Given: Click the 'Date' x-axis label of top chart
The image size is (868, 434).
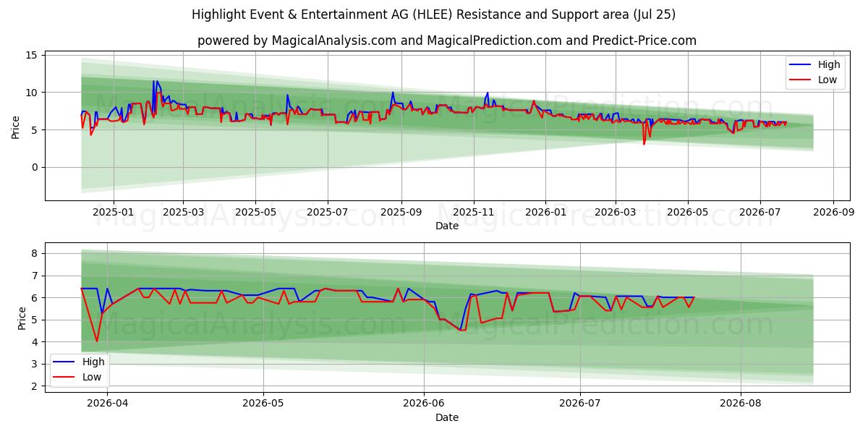Looking at the screenshot, I should (447, 226).
